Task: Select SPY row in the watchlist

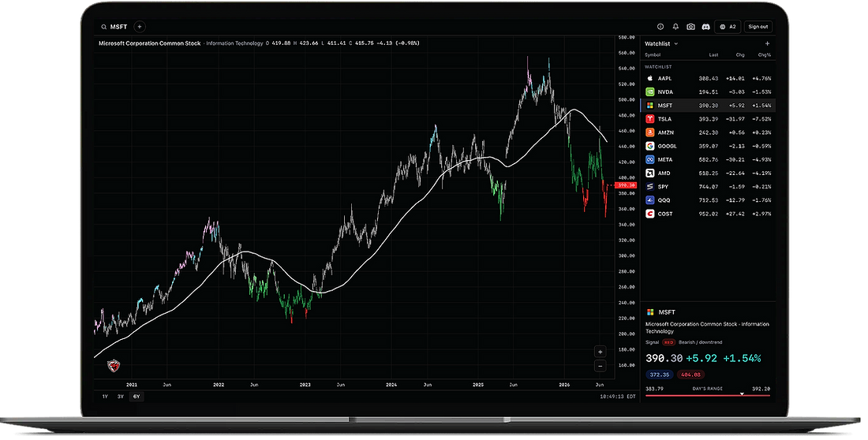Action: click(708, 187)
